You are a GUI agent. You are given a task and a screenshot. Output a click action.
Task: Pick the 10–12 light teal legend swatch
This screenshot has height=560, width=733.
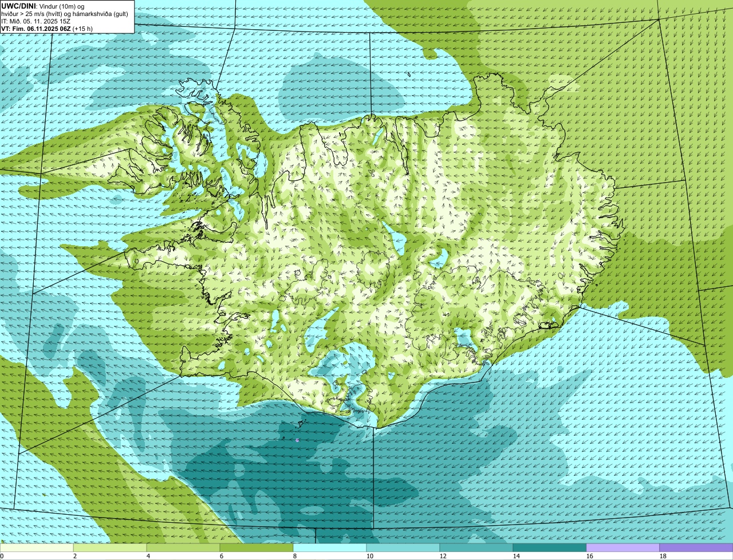pyautogui.click(x=403, y=547)
